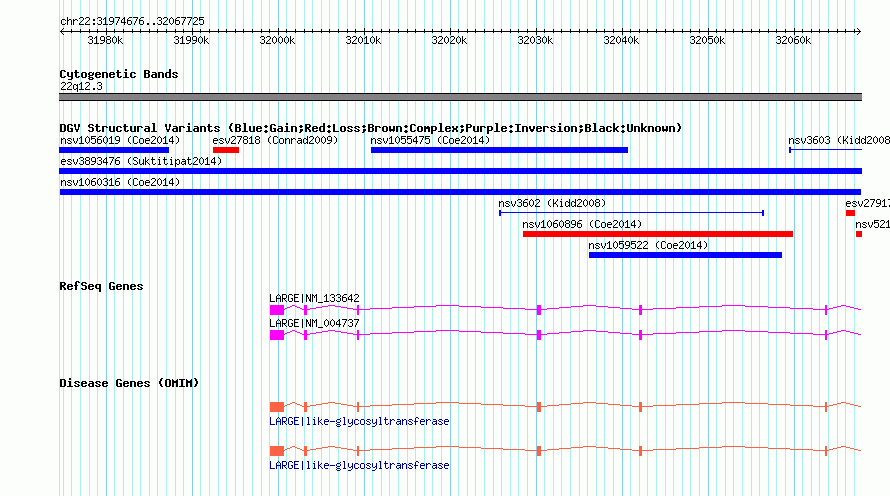
Task: Click the nsv1056019 (Coe2014) gain bar
Action: pos(114,150)
